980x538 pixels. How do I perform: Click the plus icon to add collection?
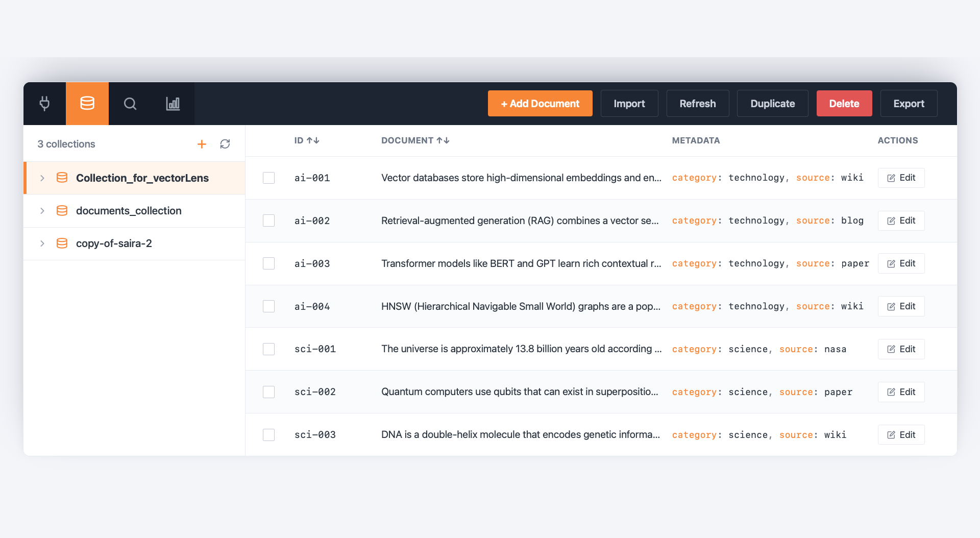[x=202, y=144]
